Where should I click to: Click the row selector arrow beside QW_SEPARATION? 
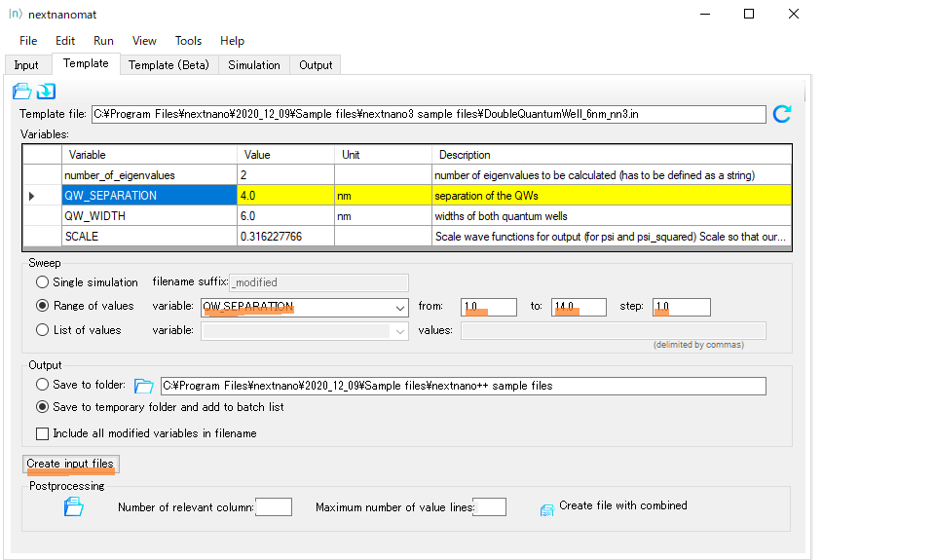click(32, 196)
